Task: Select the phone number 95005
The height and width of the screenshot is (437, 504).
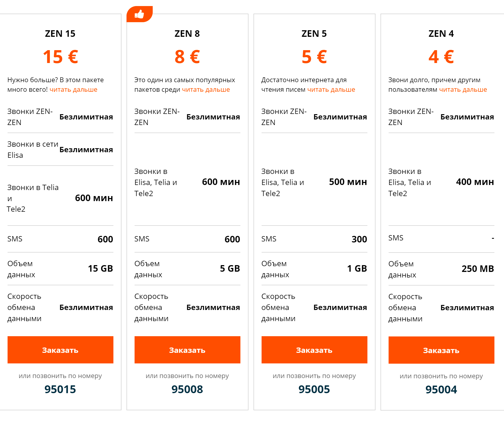Action: (x=314, y=389)
